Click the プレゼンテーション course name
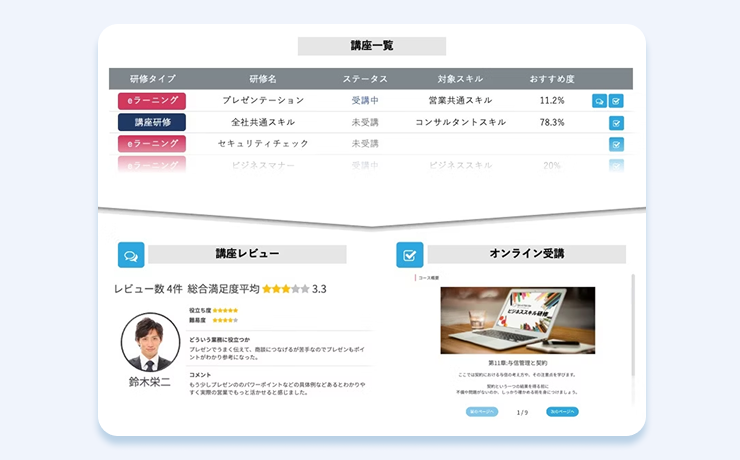Screen dimensions: 740x460 tap(263, 100)
